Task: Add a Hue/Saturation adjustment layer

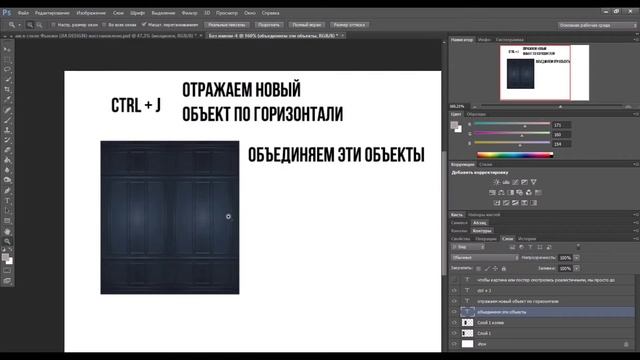Action: 492,192
